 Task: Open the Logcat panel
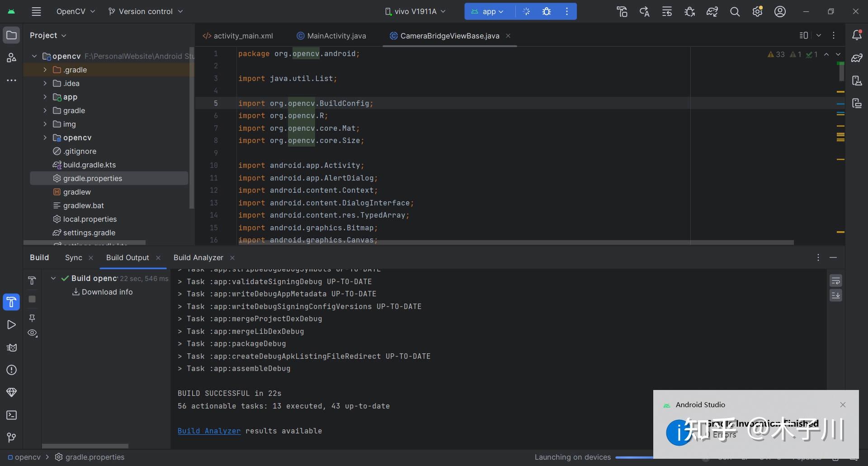tap(11, 347)
